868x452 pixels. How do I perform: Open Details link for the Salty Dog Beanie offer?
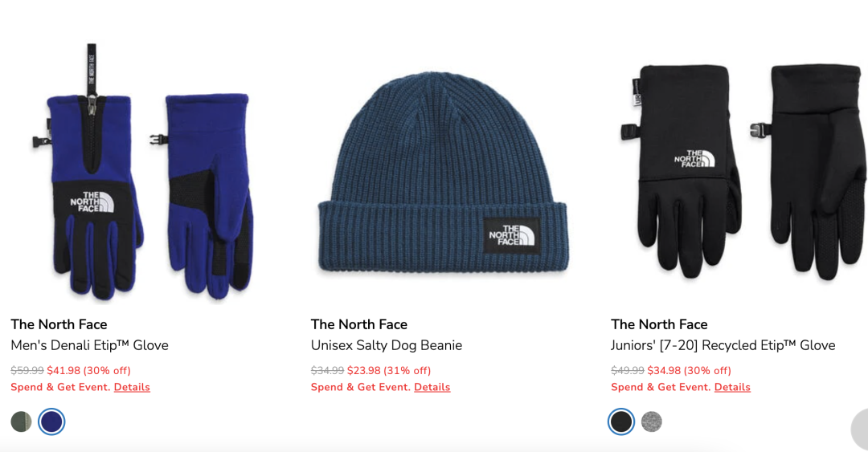tap(432, 387)
